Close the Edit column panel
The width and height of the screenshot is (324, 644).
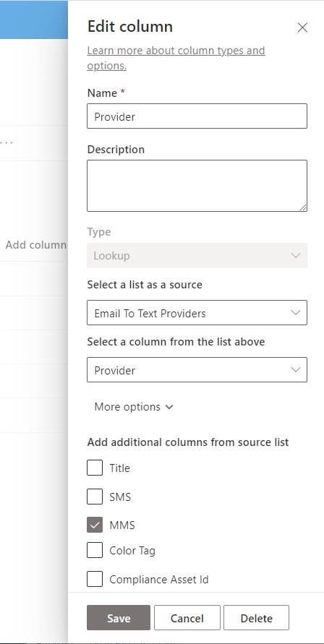[x=302, y=27]
